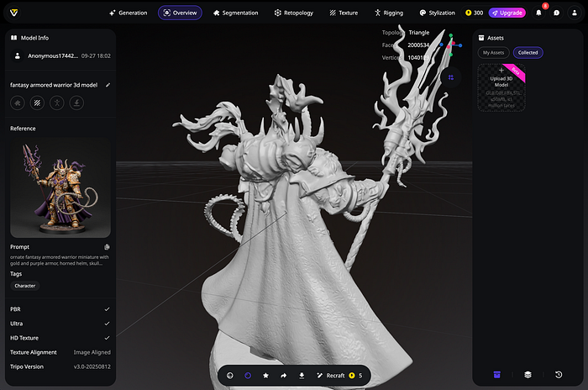Select the My Assets filter
Screen dimensions: 588x390
coord(494,52)
